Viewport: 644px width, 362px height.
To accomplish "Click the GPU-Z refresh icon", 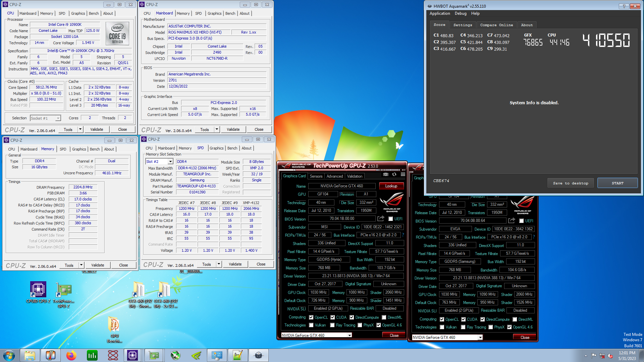I will [394, 174].
